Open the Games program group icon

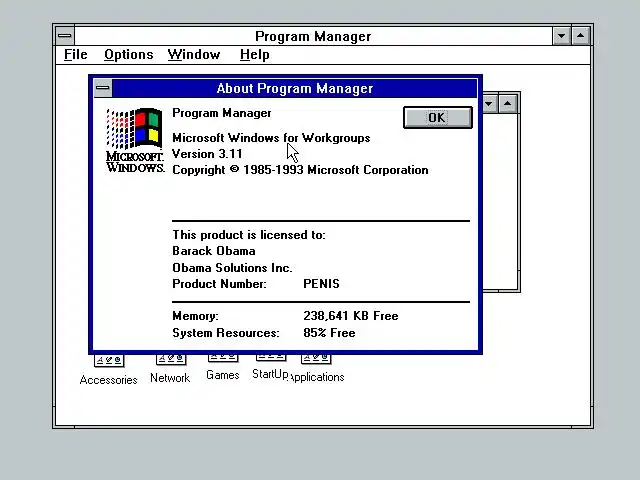coord(222,368)
